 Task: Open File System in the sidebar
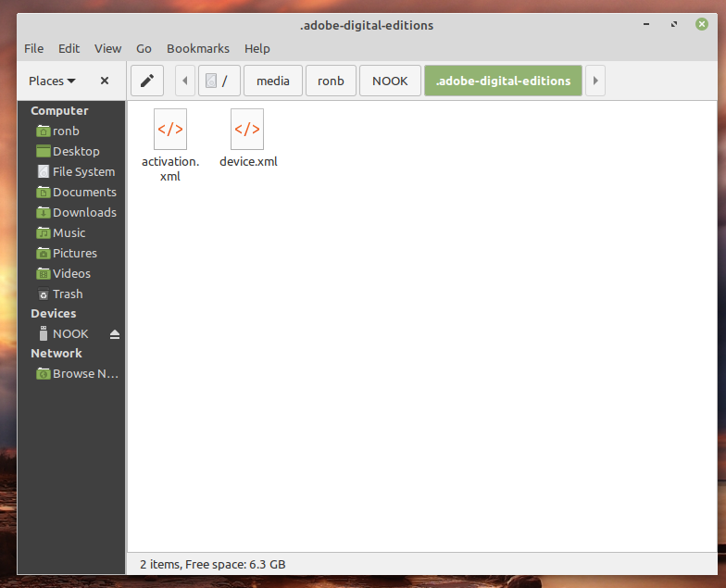pos(72,172)
